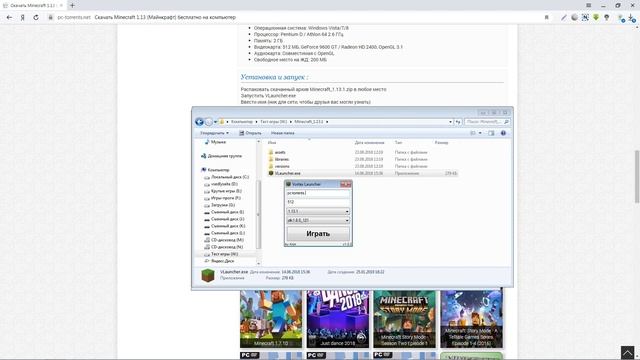
Task: Click the Explorer search field
Action: point(487,122)
